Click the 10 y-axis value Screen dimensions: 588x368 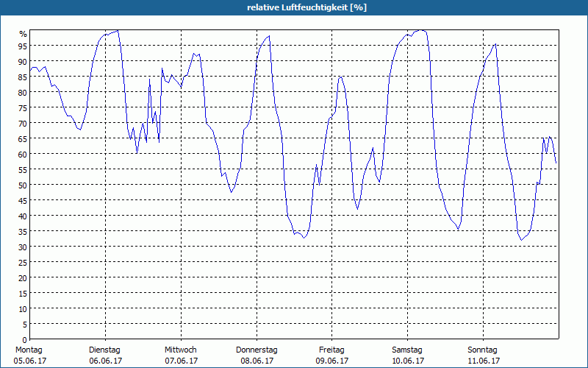click(23, 308)
